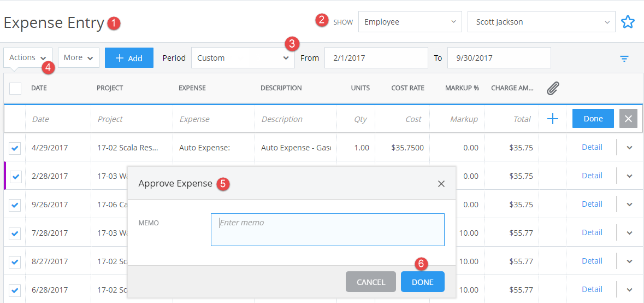
Task: Click the Cost field in new entry row
Action: click(402, 119)
